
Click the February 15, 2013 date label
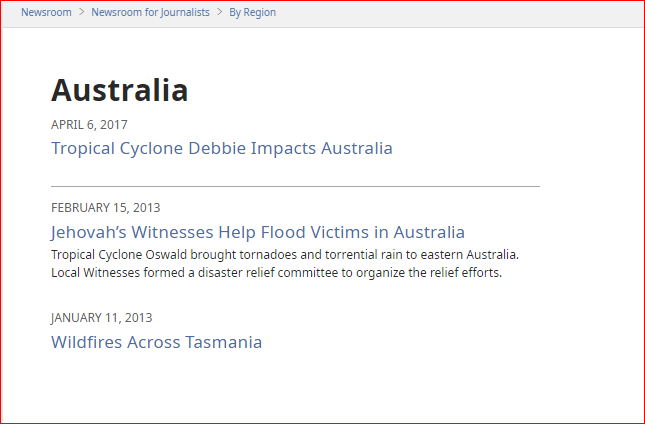pos(106,208)
